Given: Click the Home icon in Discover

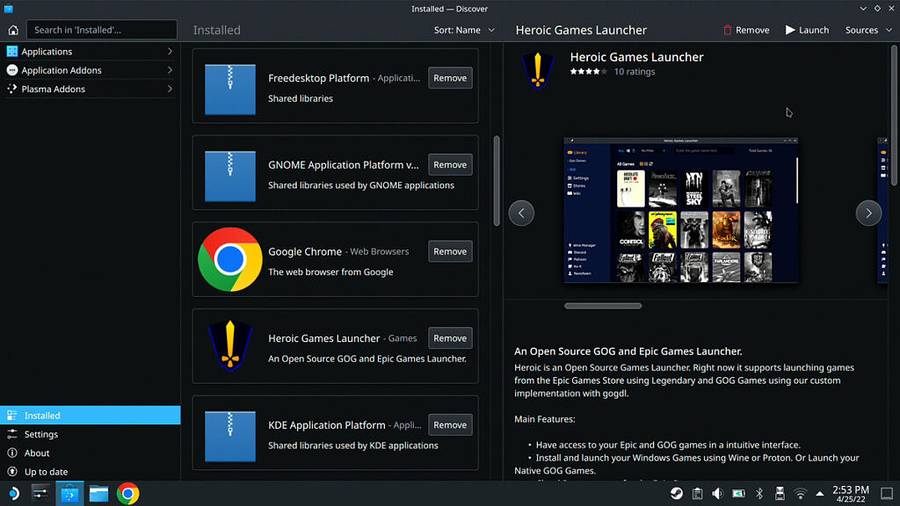Looking at the screenshot, I should coord(13,30).
